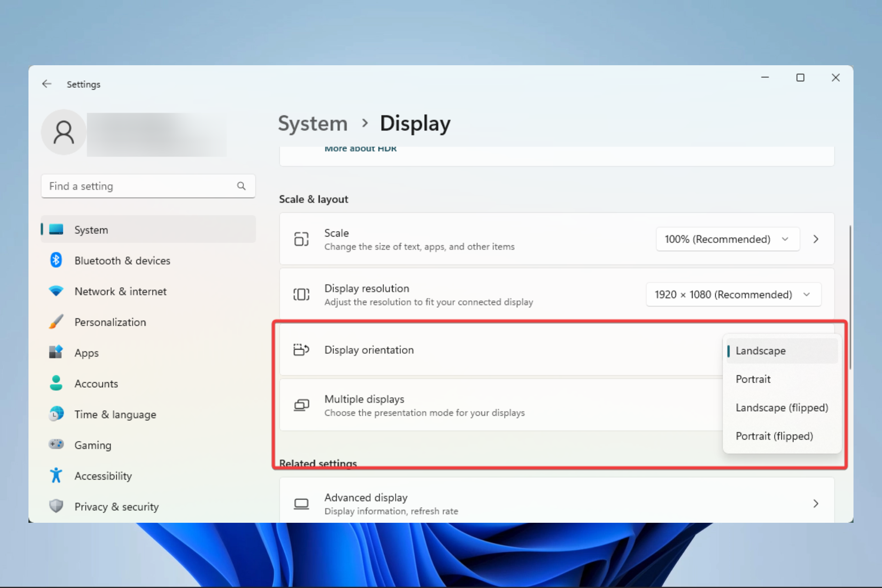Click the Gaming icon in sidebar
The image size is (882, 588).
coord(57,445)
